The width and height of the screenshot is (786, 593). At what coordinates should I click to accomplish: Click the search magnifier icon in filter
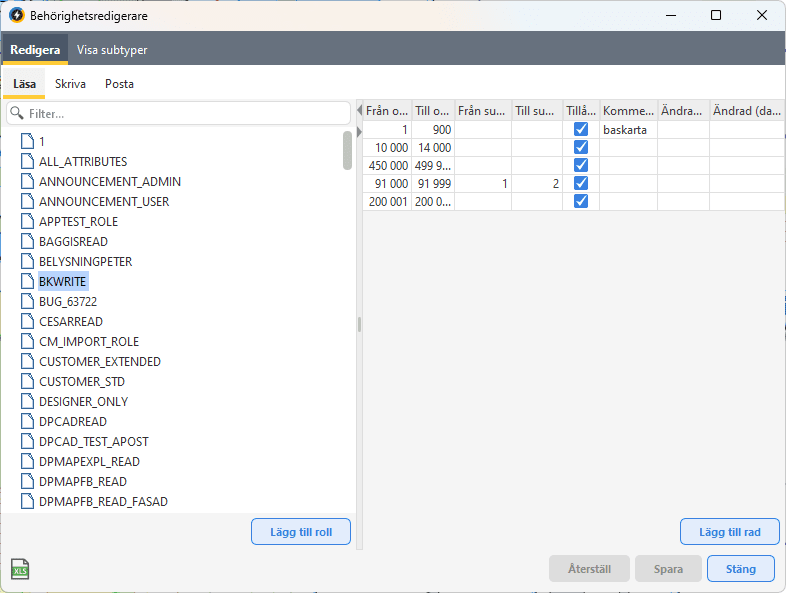pyautogui.click(x=17, y=114)
